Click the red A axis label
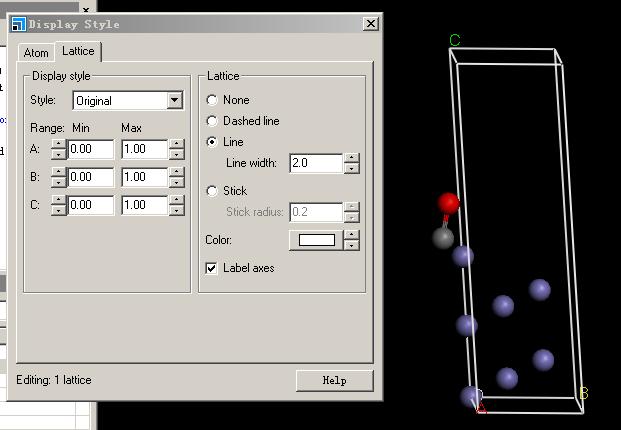621x430 pixels. pos(482,408)
